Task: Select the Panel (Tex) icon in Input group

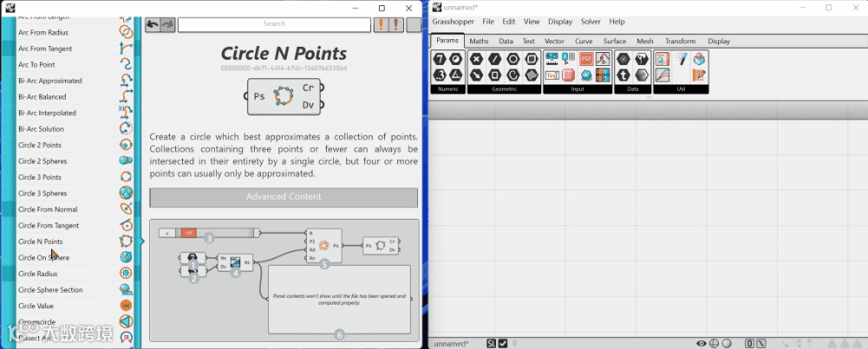Action: [x=551, y=75]
